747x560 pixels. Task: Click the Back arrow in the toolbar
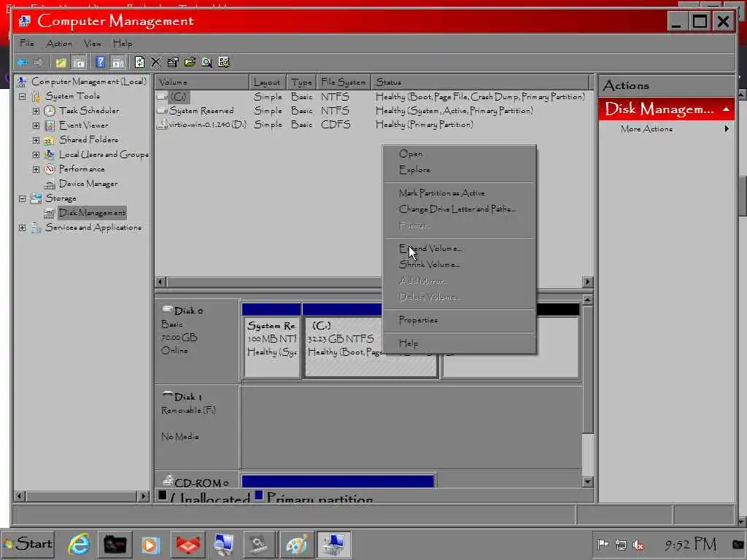click(22, 63)
